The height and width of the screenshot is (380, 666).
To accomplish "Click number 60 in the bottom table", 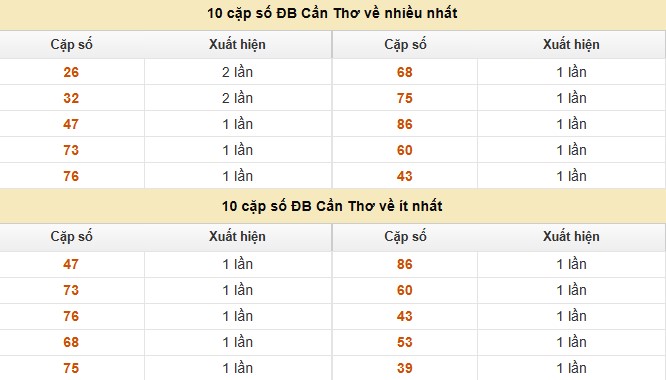I will (404, 290).
